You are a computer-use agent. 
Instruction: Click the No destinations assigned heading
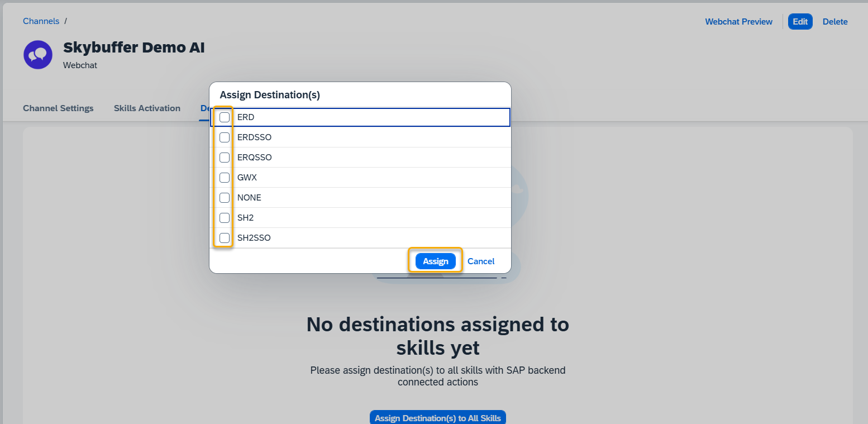click(438, 336)
